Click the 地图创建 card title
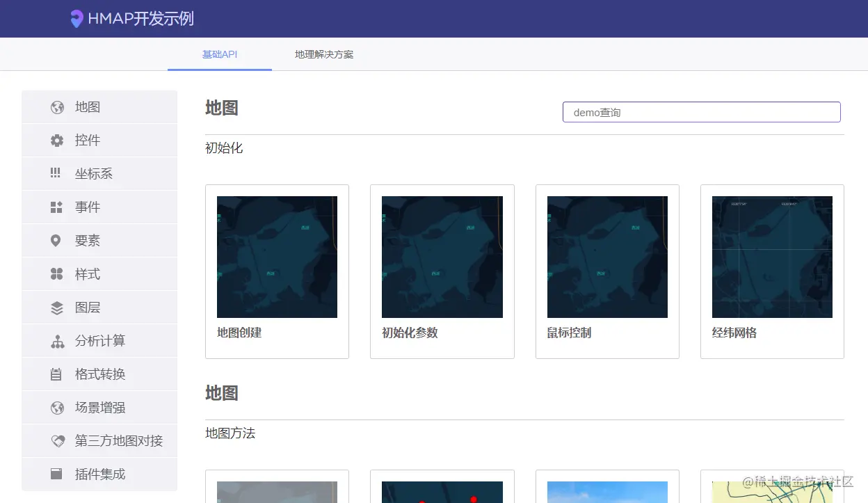 [239, 333]
